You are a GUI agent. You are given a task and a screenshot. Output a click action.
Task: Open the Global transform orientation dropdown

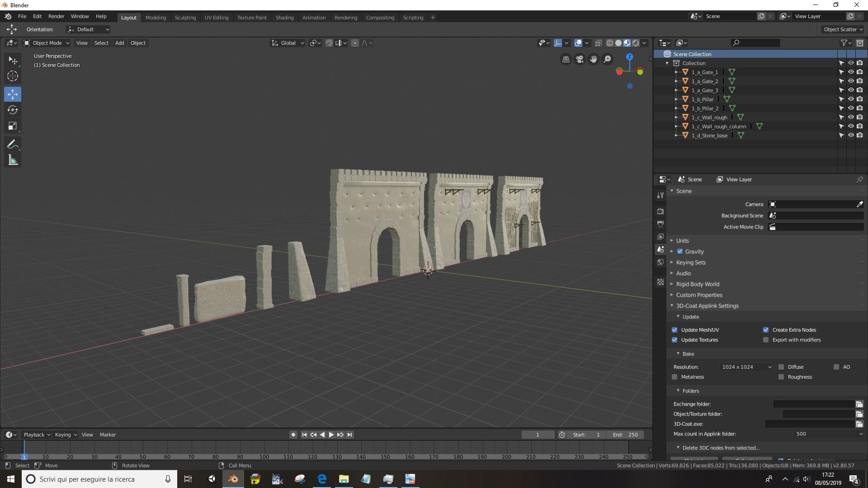[x=288, y=43]
